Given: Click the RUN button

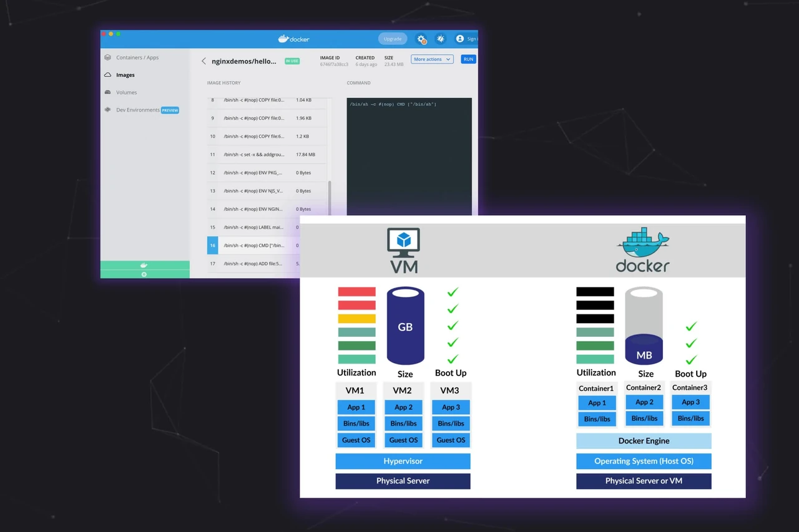Looking at the screenshot, I should pos(468,59).
